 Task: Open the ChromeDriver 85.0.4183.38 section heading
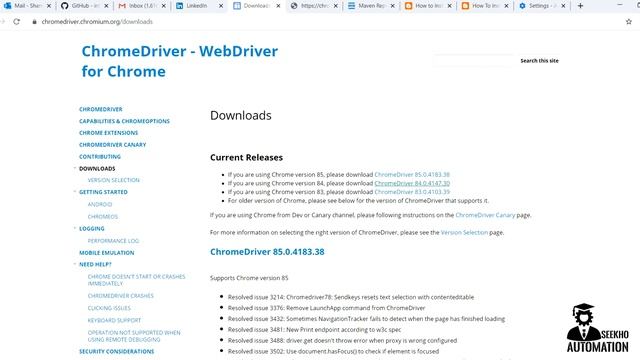click(x=267, y=252)
